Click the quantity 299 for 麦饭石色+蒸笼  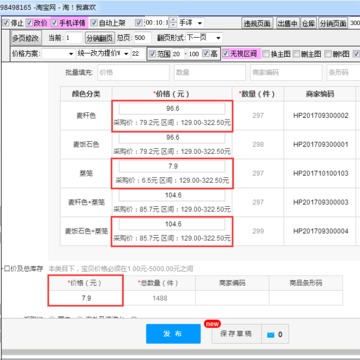[258, 231]
